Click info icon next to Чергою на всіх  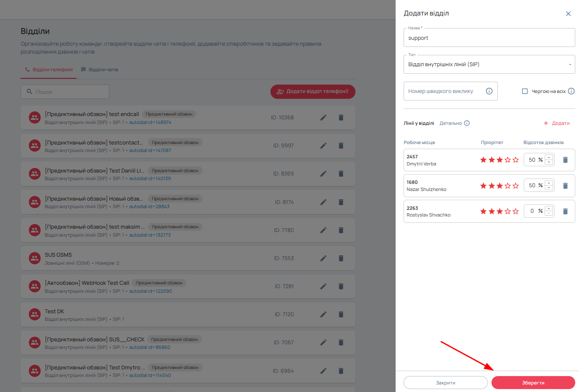coord(571,91)
